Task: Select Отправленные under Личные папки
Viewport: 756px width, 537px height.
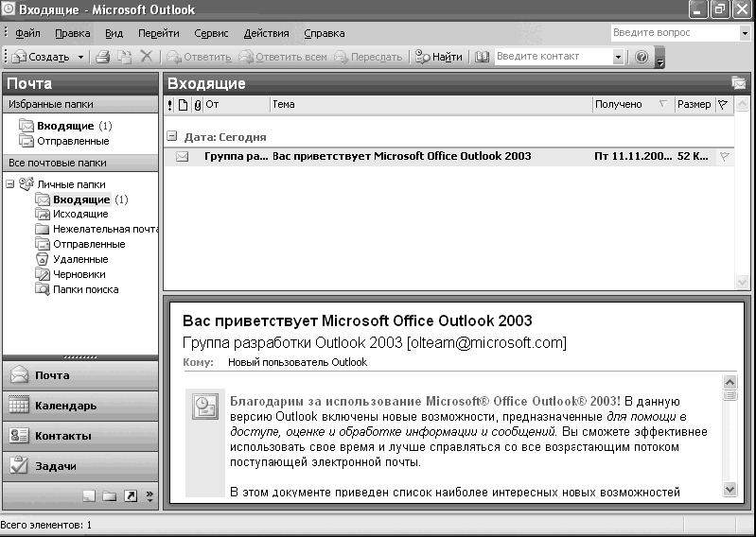Action: [80, 244]
